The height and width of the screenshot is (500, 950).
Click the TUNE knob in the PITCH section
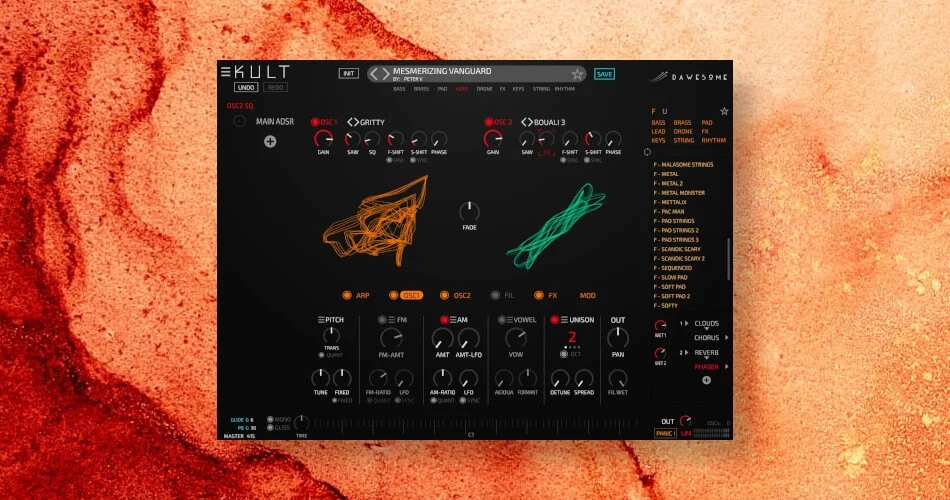(320, 379)
